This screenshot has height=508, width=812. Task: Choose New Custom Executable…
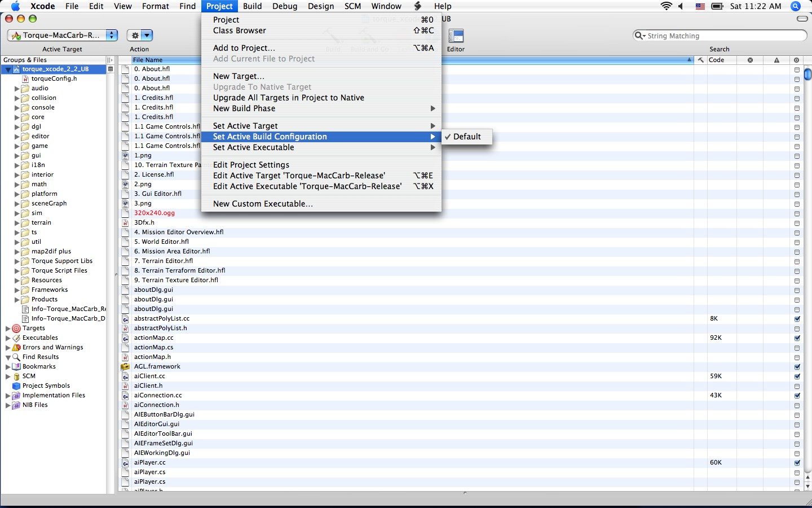[321, 204]
